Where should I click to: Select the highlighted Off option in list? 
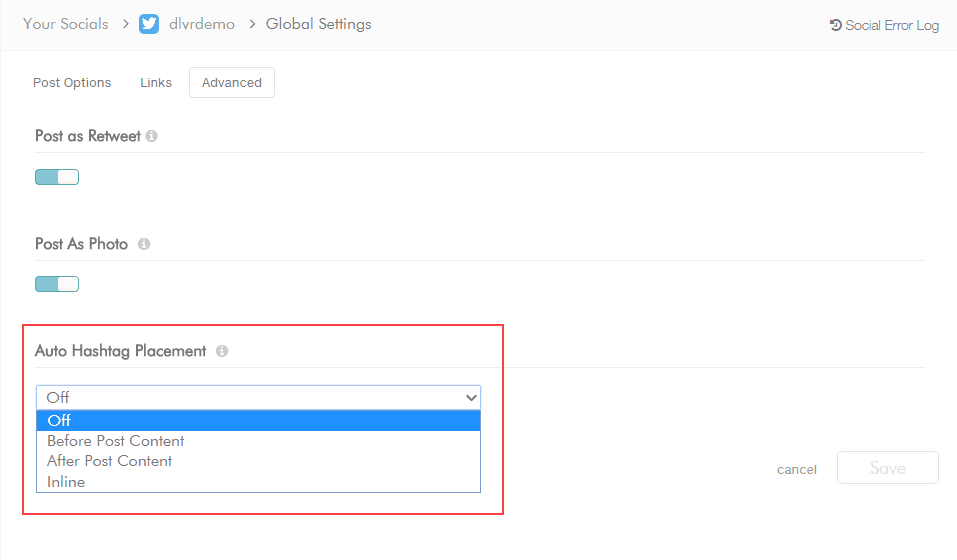[258, 420]
